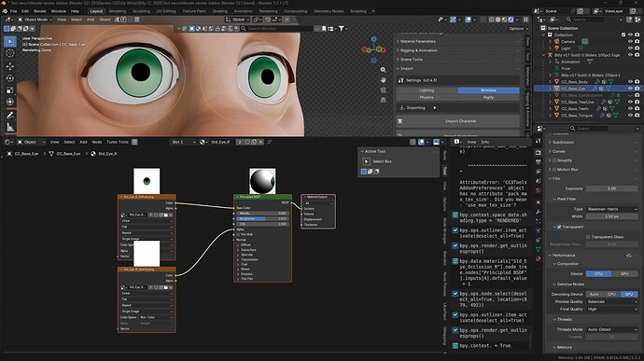Uncheck the Collection exclude checkbox in outliner
644x361 pixels.
(623, 35)
